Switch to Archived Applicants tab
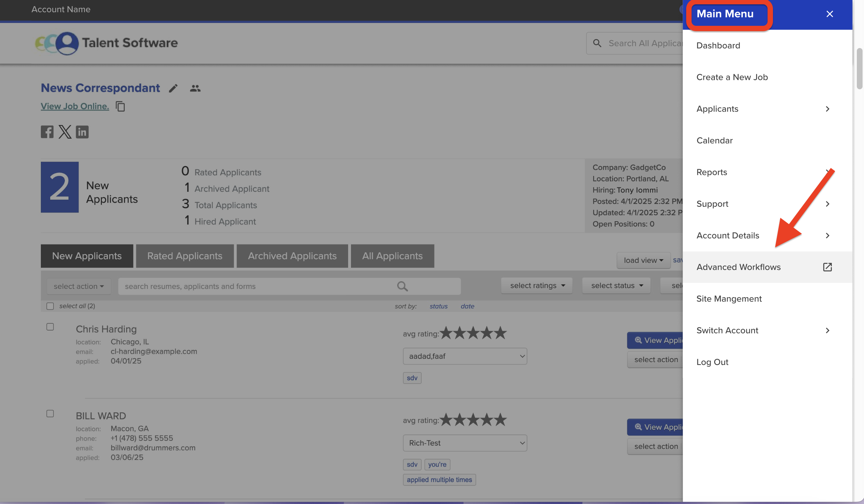The width and height of the screenshot is (864, 504). coord(292,256)
